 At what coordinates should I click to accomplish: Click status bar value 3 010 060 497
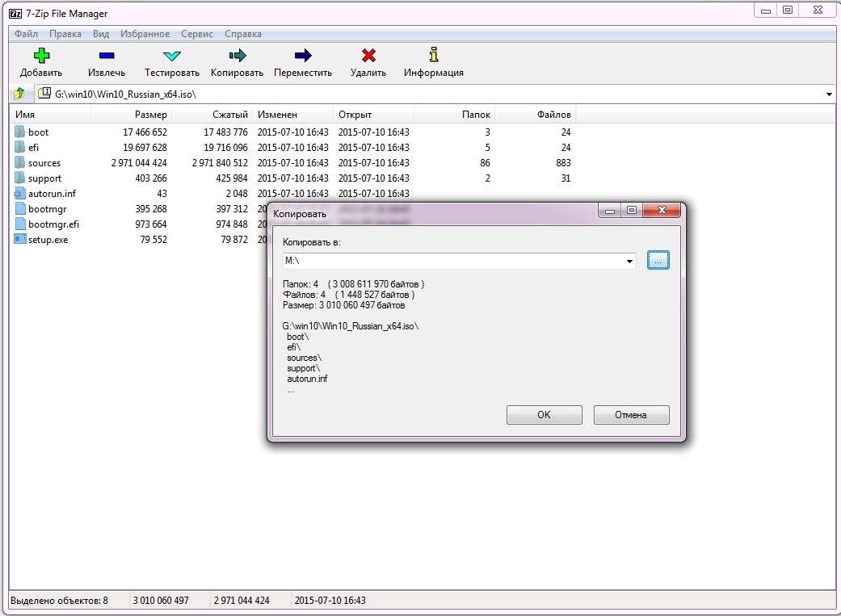pyautogui.click(x=161, y=601)
